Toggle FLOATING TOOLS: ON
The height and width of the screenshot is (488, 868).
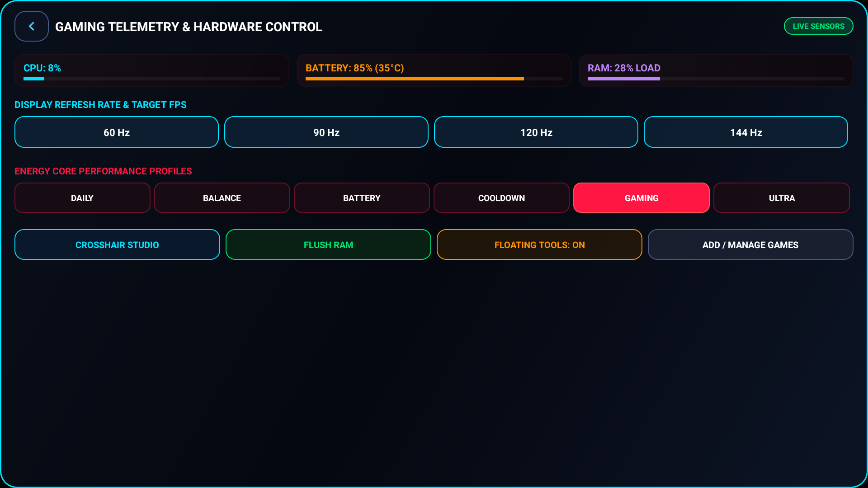click(x=539, y=244)
